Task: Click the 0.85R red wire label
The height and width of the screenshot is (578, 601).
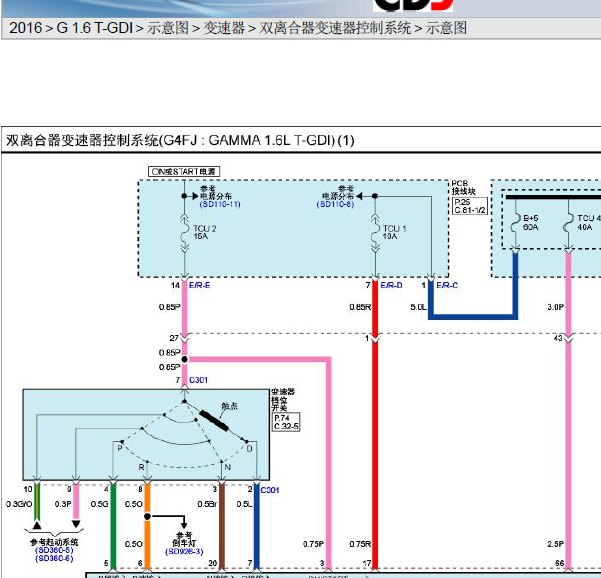Action: [x=360, y=307]
